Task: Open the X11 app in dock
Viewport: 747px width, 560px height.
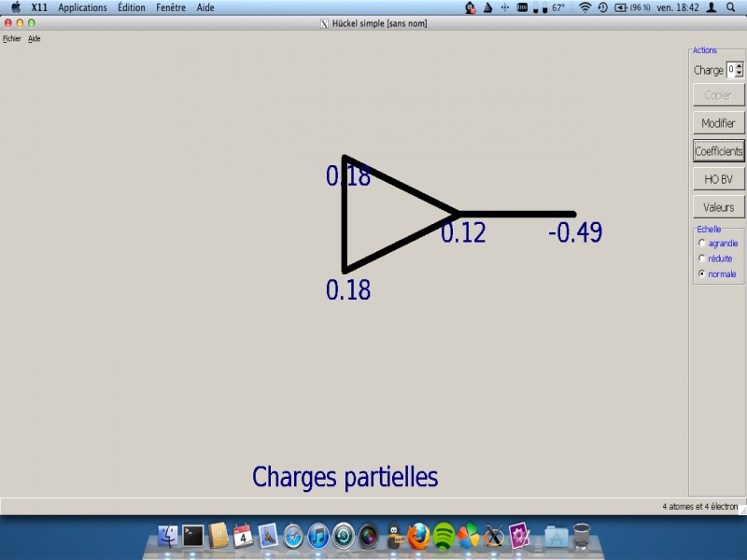Action: click(494, 536)
